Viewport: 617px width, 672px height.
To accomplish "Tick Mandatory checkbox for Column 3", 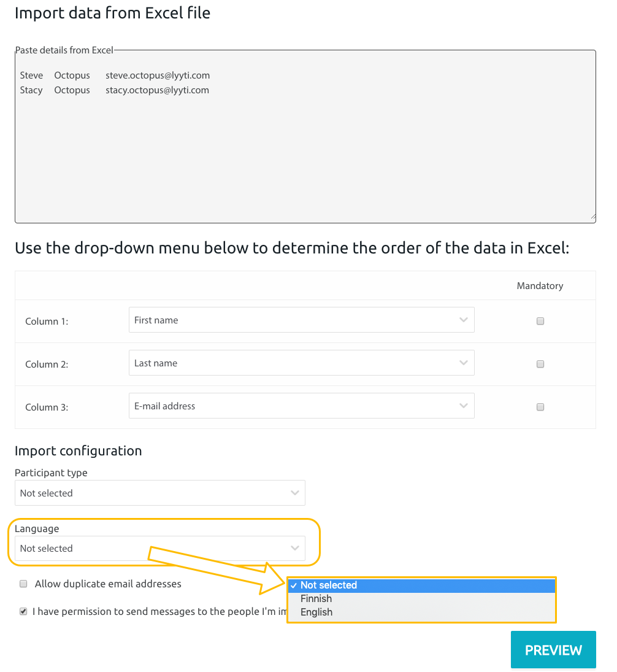I will tap(540, 407).
